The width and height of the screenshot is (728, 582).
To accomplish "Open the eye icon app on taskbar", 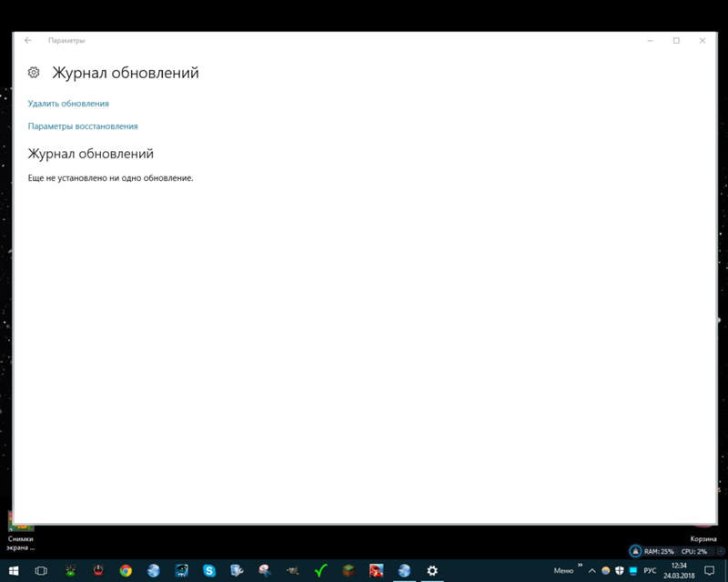I will (x=181, y=571).
